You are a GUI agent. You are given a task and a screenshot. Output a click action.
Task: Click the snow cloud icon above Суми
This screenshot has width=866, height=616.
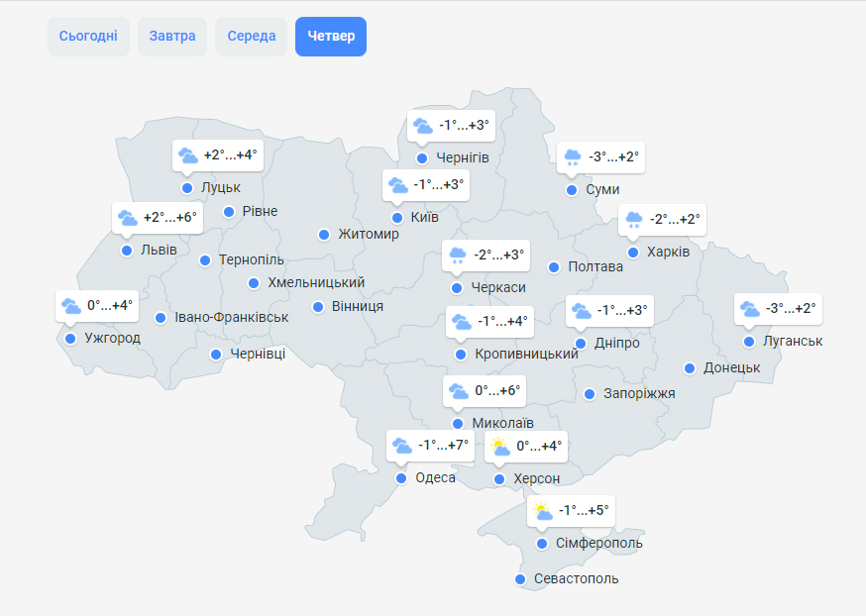point(573,157)
